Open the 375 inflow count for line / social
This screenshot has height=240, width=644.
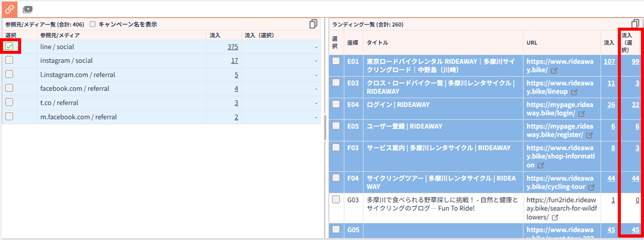pos(233,47)
